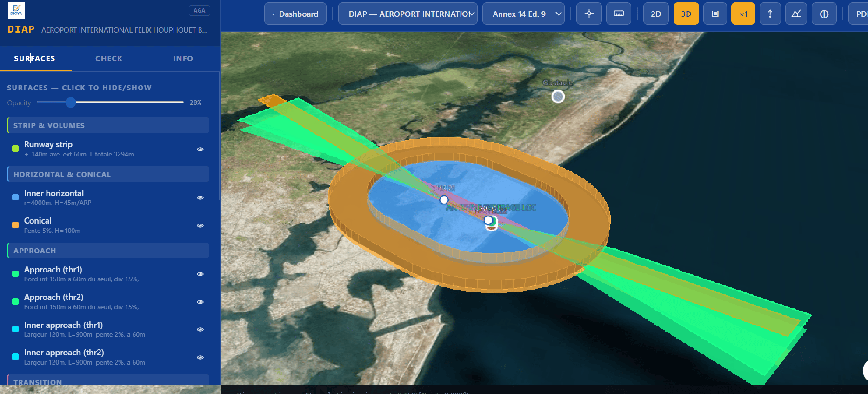Click the THR 21 threshold marker
868x394 pixels.
(x=444, y=200)
